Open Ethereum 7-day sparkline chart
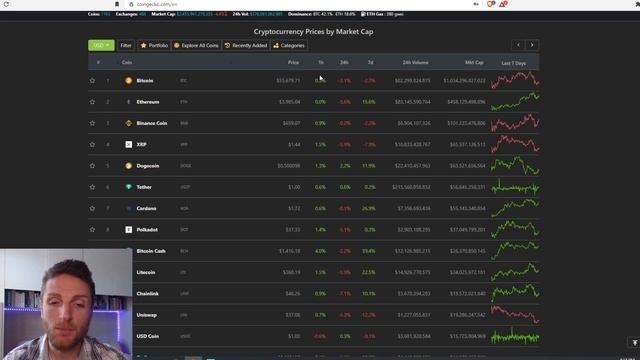 tap(515, 101)
